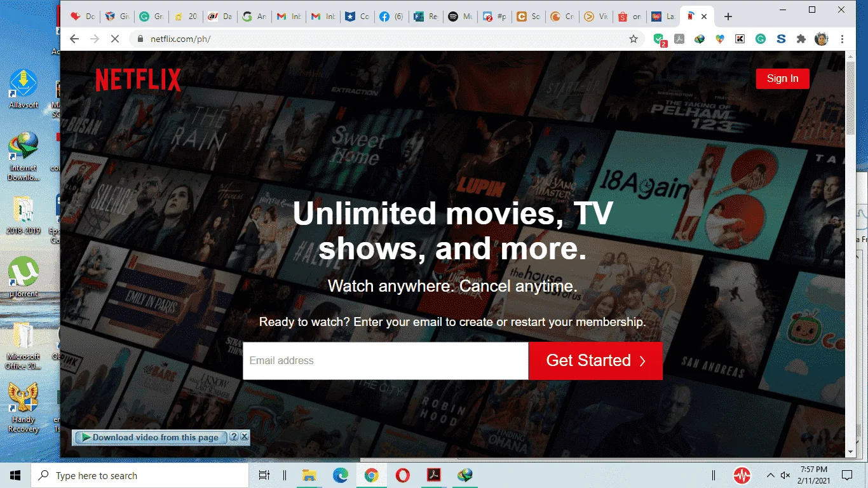Open a new Chrome tab
The height and width of the screenshot is (488, 868).
(x=728, y=17)
